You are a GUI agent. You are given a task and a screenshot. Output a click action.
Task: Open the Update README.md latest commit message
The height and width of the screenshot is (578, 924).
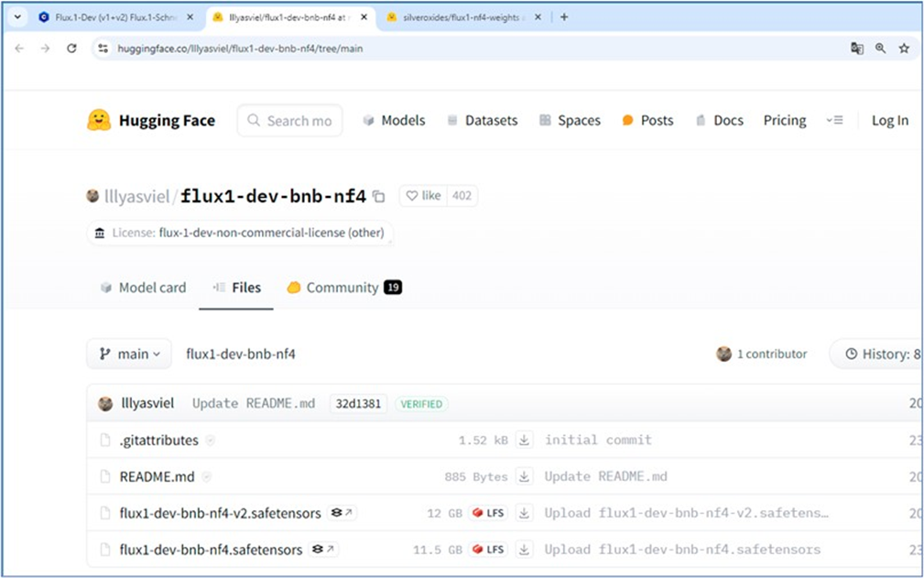click(x=254, y=404)
